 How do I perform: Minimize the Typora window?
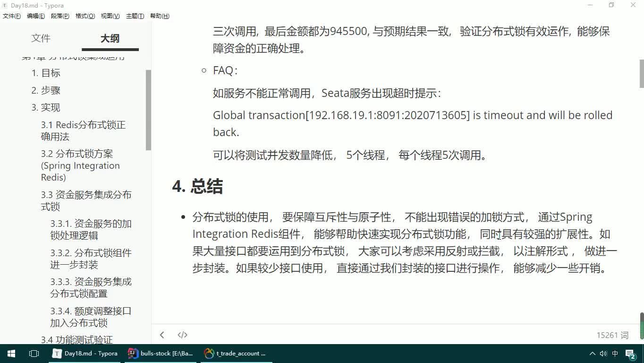click(590, 5)
